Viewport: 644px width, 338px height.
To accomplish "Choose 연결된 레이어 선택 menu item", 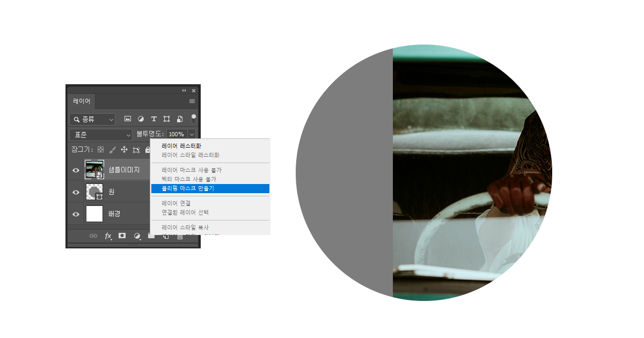I will [x=185, y=212].
